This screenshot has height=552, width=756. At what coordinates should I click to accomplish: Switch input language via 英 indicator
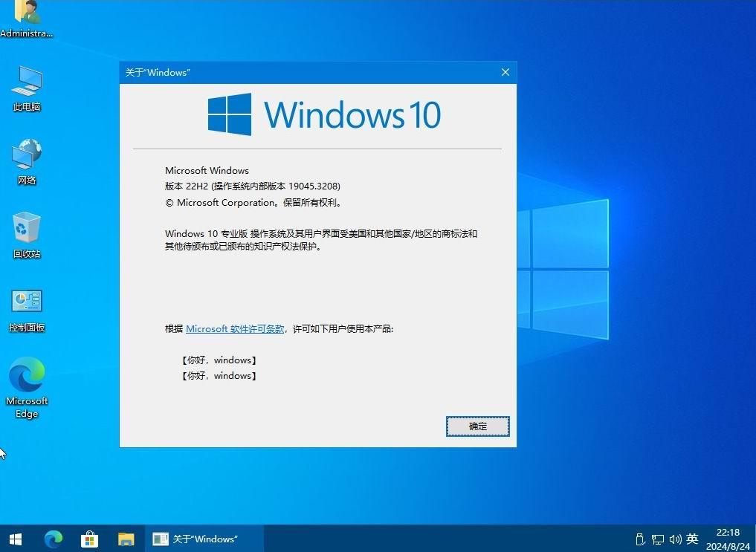[x=691, y=539]
